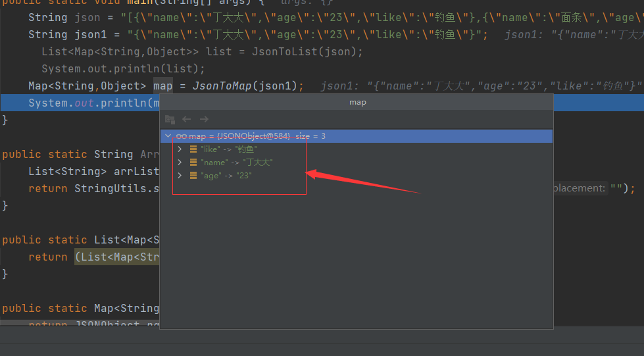Select the map JSONObject@584 root row
The height and width of the screenshot is (356, 644).
coord(357,136)
